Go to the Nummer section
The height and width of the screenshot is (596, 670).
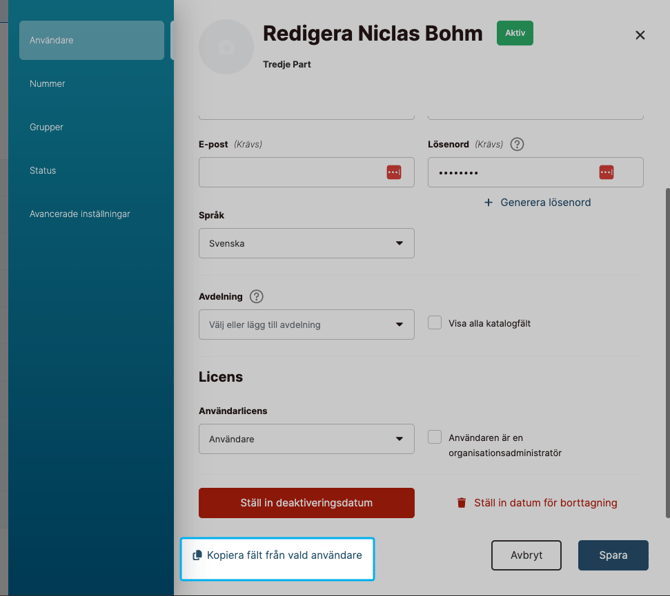tap(47, 84)
